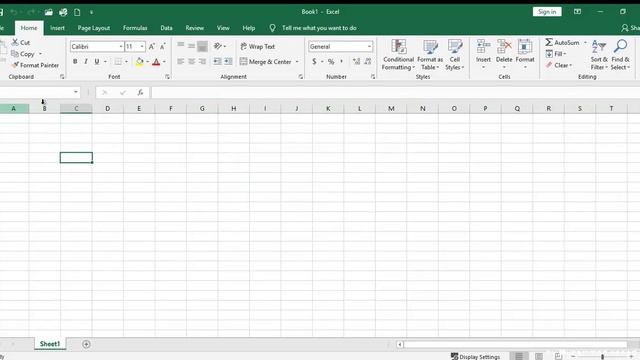Click the Insert Function fx icon
Viewport: 640px width, 360px height.
point(140,93)
